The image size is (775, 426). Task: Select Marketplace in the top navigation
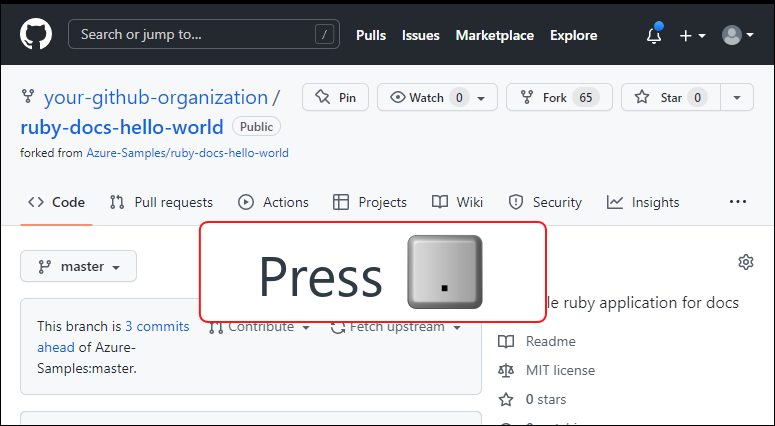coord(494,35)
